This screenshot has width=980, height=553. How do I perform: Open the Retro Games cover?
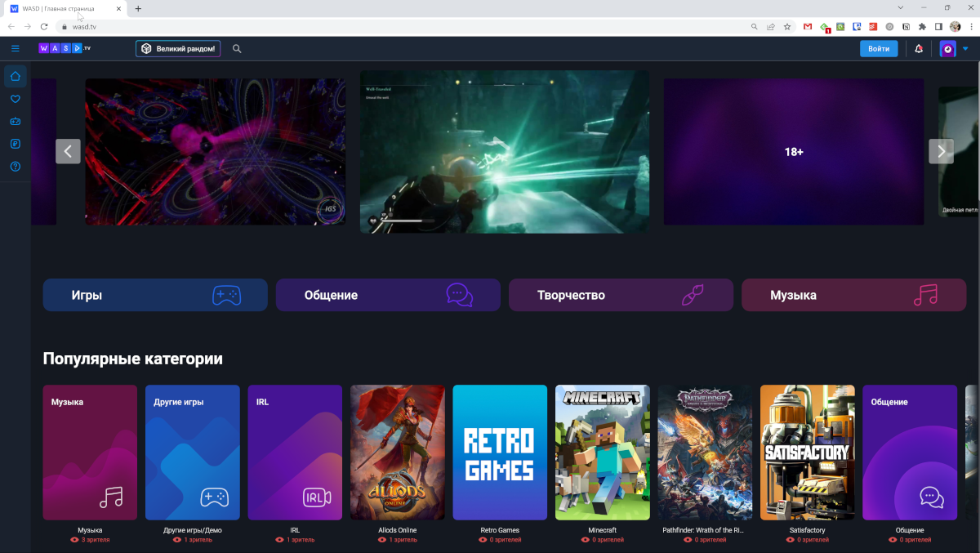click(500, 453)
